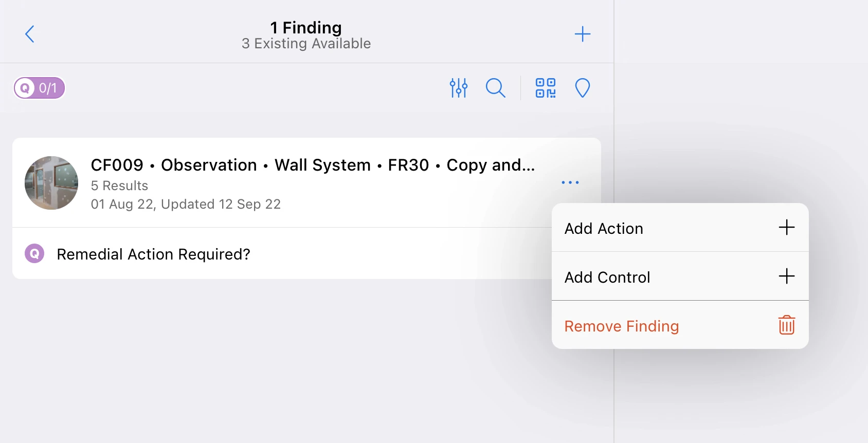Open the QR code scanner icon

coord(546,88)
